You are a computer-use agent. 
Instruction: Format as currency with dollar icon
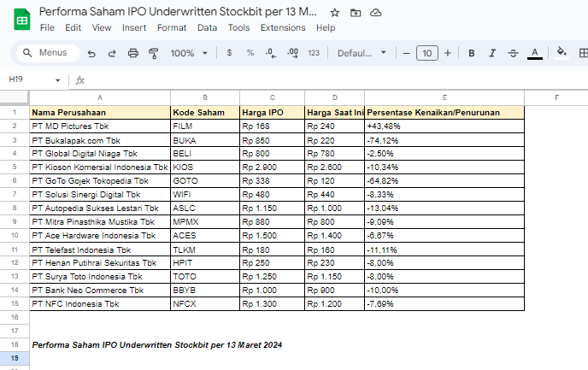click(x=229, y=53)
